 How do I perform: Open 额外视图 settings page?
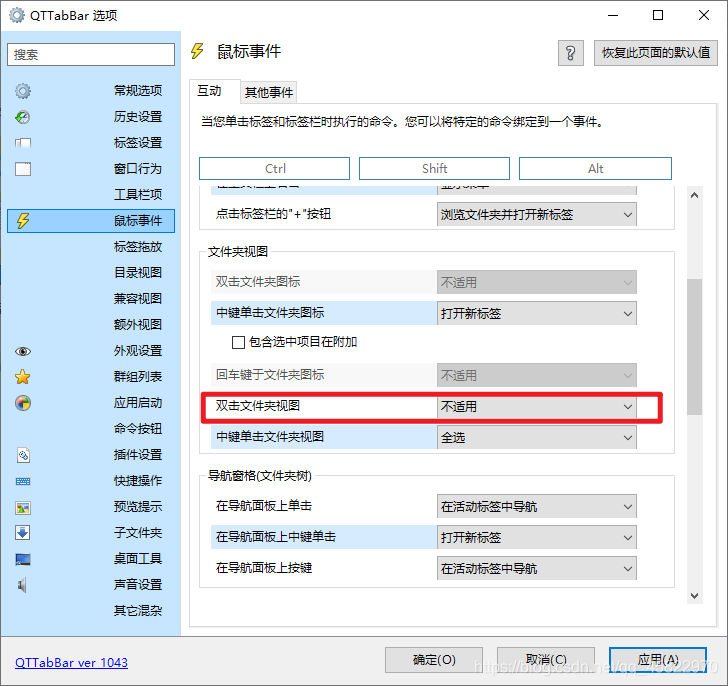click(x=138, y=324)
